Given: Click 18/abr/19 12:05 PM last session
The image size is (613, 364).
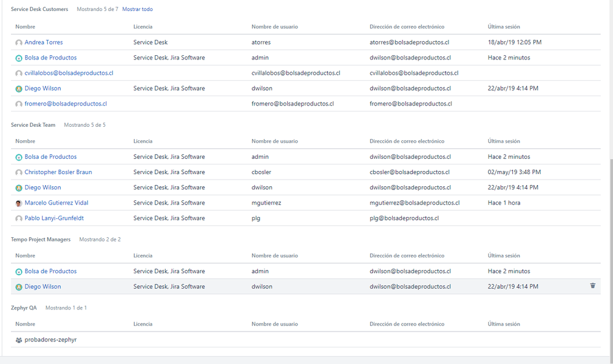Looking at the screenshot, I should tap(514, 42).
